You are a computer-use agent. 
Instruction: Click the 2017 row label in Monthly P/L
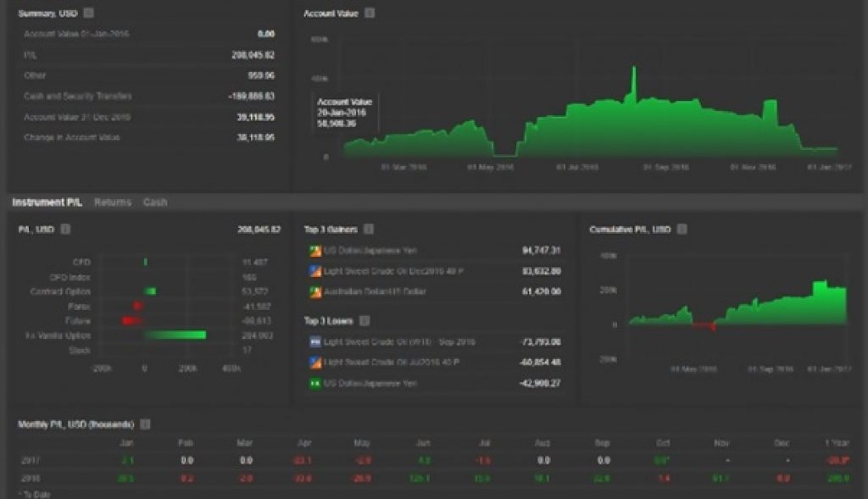pyautogui.click(x=31, y=460)
